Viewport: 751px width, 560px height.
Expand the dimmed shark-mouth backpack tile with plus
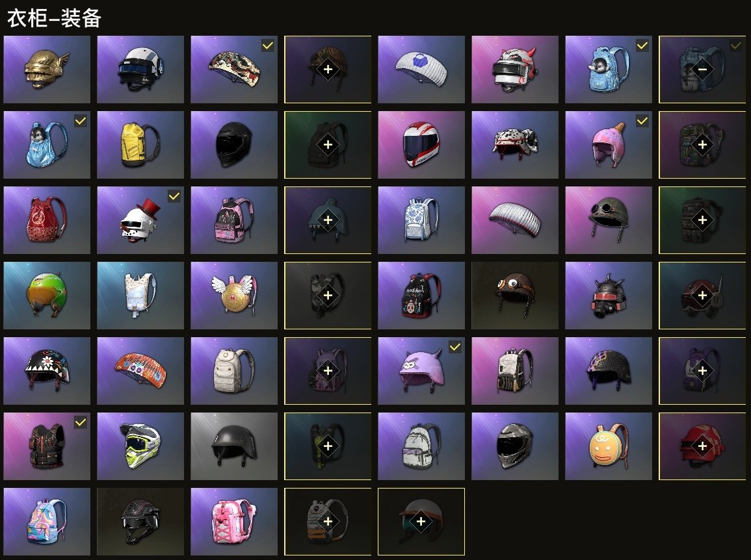point(328,220)
